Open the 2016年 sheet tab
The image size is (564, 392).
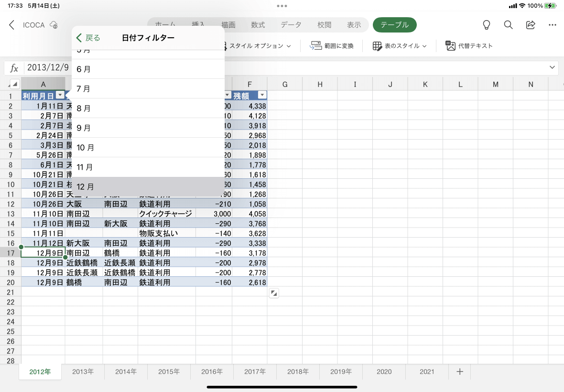click(212, 371)
